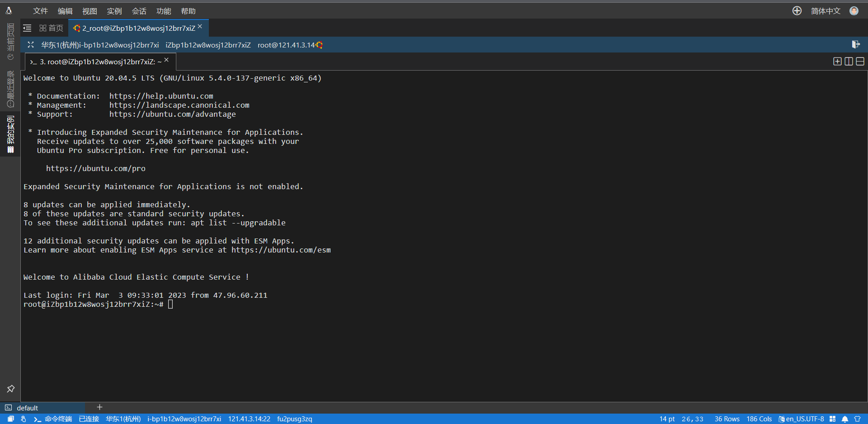Screen dimensions: 868x424
Task: Click the copy windows status bar icon
Action: 10,419
